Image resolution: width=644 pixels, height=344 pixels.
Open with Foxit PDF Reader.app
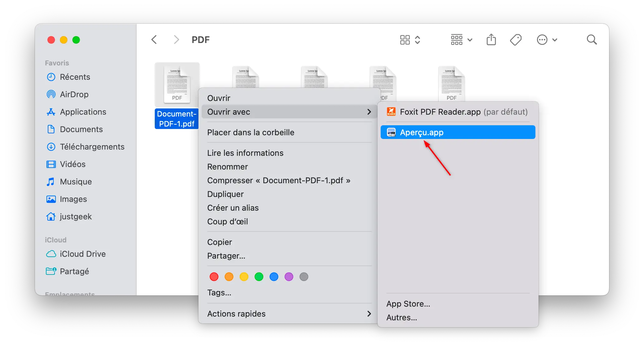(x=458, y=112)
